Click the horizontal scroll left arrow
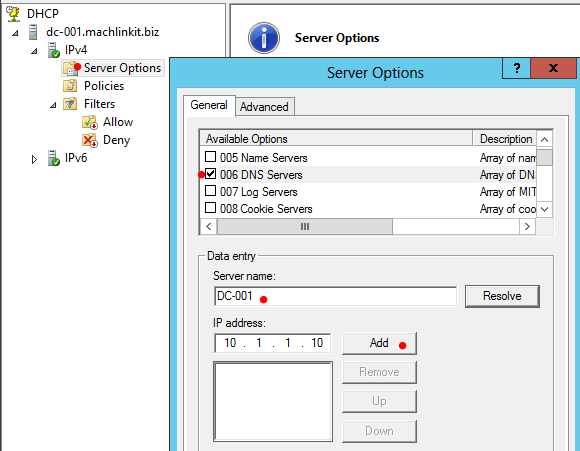 (209, 226)
